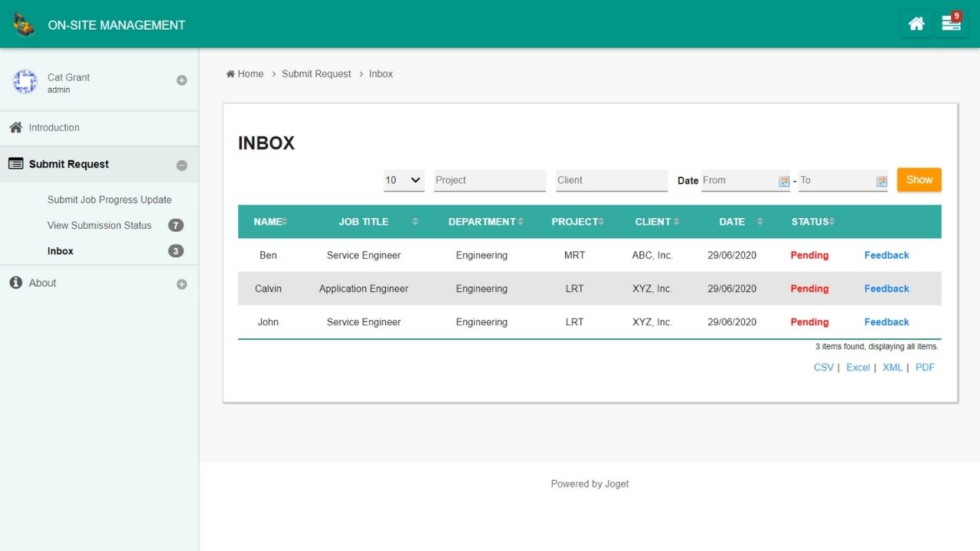Download the inbox list as PDF

point(925,367)
